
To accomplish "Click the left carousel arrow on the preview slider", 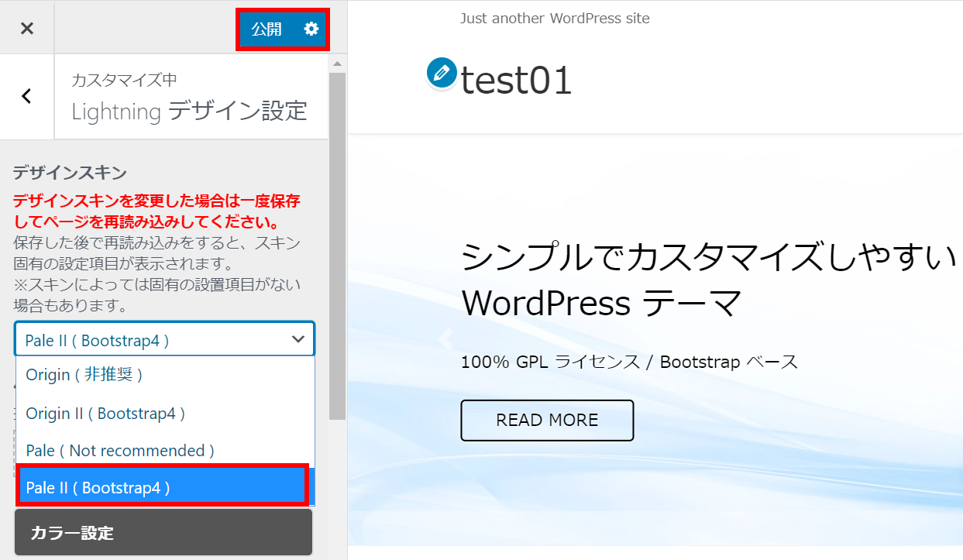I will point(445,338).
